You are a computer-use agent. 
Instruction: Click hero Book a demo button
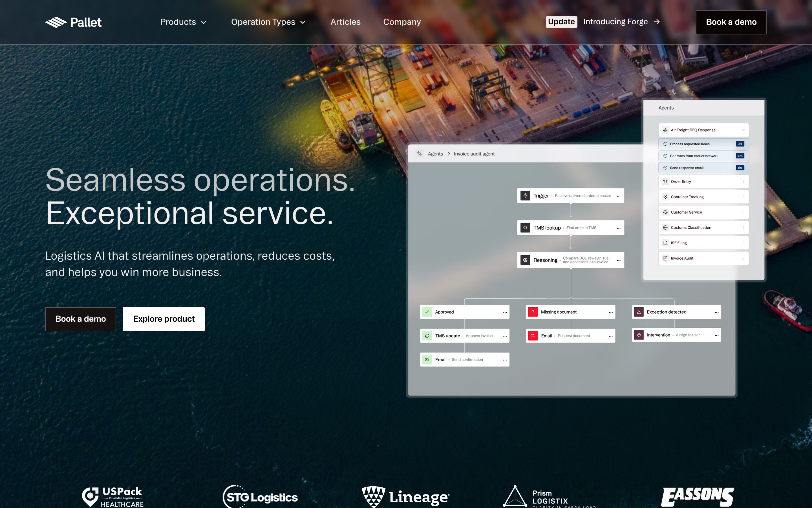pos(81,319)
